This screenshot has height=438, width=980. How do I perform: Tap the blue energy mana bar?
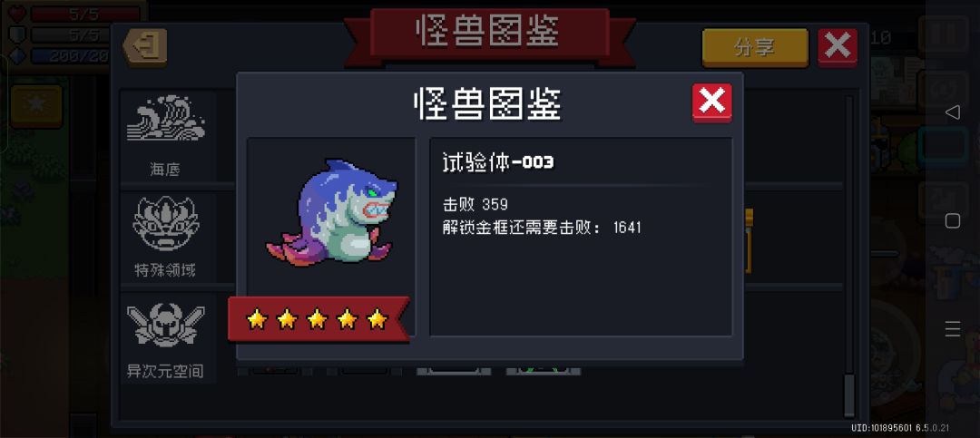coord(70,55)
